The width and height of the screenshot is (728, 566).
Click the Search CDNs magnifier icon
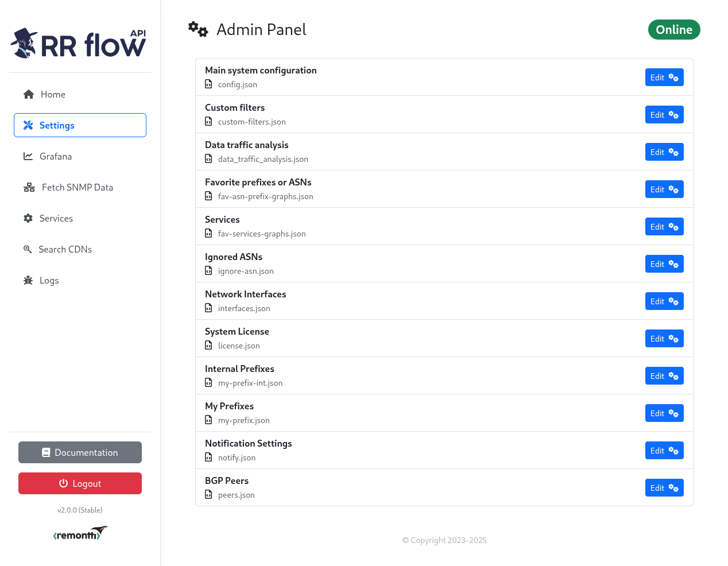[28, 249]
